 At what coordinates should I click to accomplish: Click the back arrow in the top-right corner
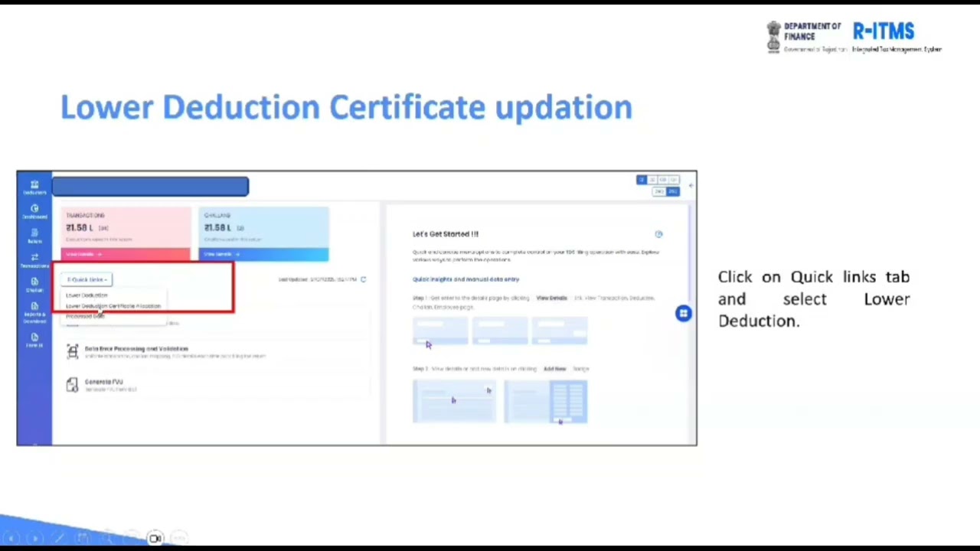coord(691,184)
